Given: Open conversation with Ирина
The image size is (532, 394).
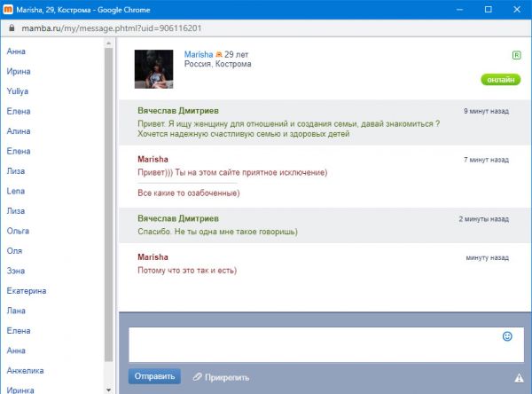Looking at the screenshot, I should (19, 71).
